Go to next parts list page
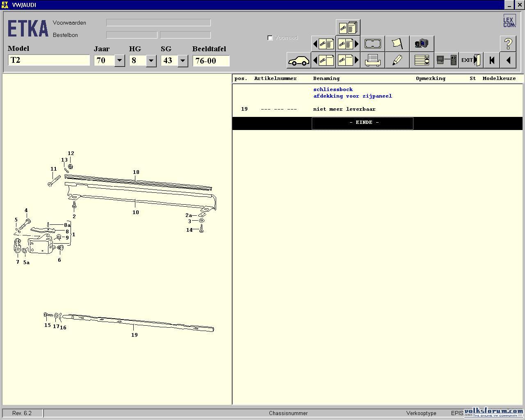The image size is (525, 420). (348, 44)
